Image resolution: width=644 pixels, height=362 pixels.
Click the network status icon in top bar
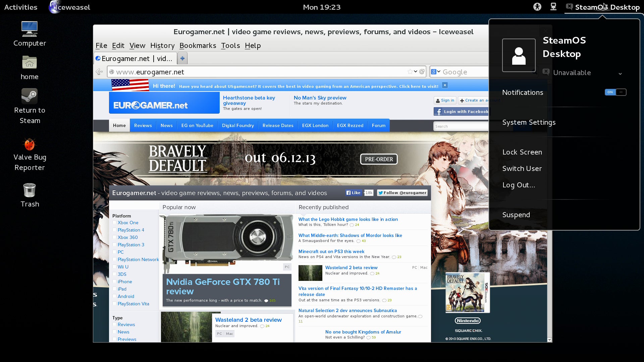[x=553, y=7]
